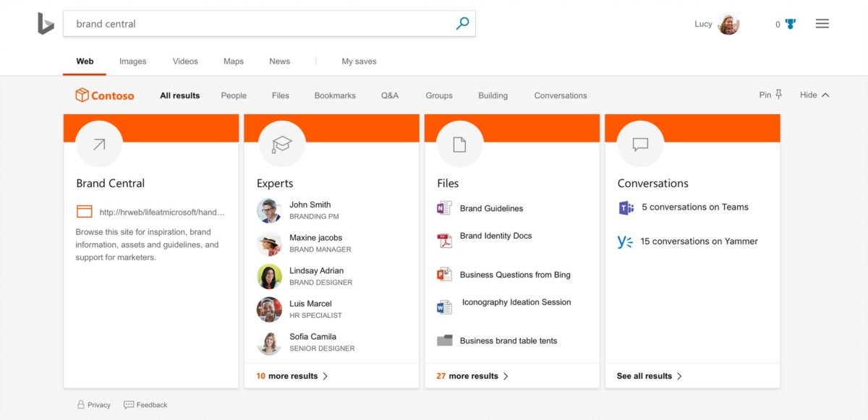Open 5 conversations on Teams
The width and height of the screenshot is (868, 420).
pos(695,207)
